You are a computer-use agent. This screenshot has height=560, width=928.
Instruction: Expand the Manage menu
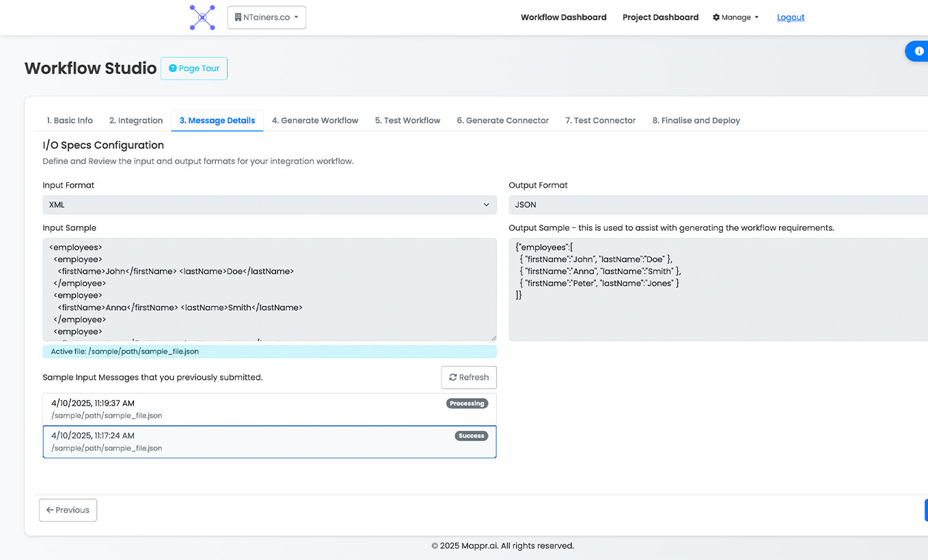pyautogui.click(x=735, y=18)
